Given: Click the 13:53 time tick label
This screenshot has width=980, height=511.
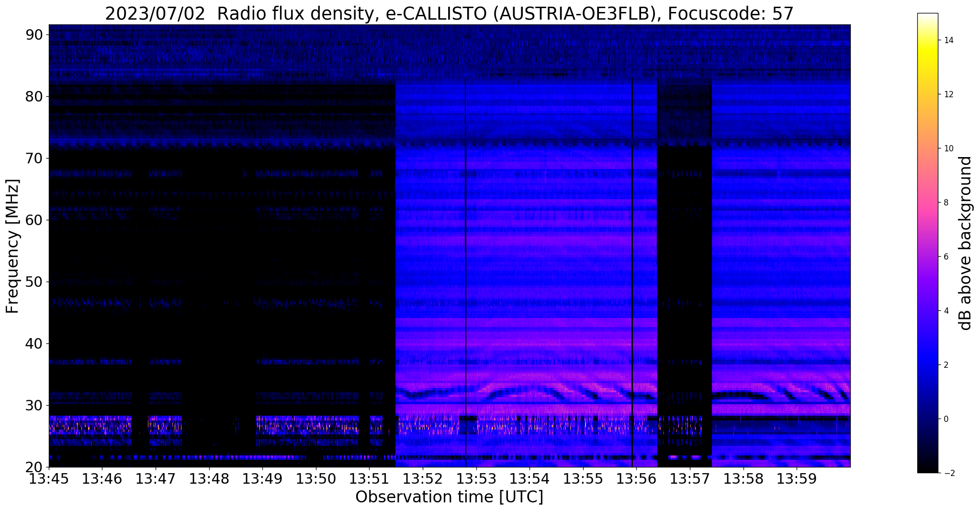Looking at the screenshot, I should tap(476, 478).
